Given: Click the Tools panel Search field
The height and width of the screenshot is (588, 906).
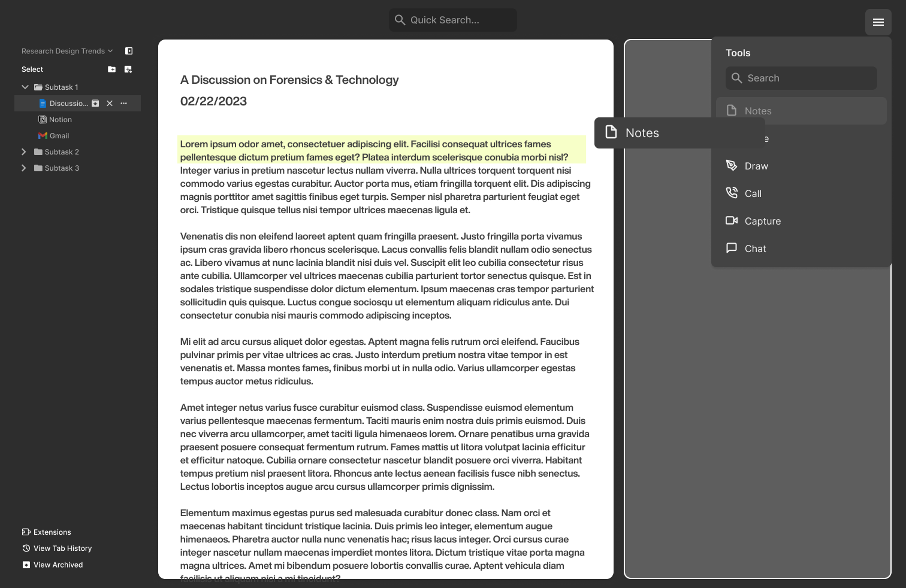Looking at the screenshot, I should 801,78.
